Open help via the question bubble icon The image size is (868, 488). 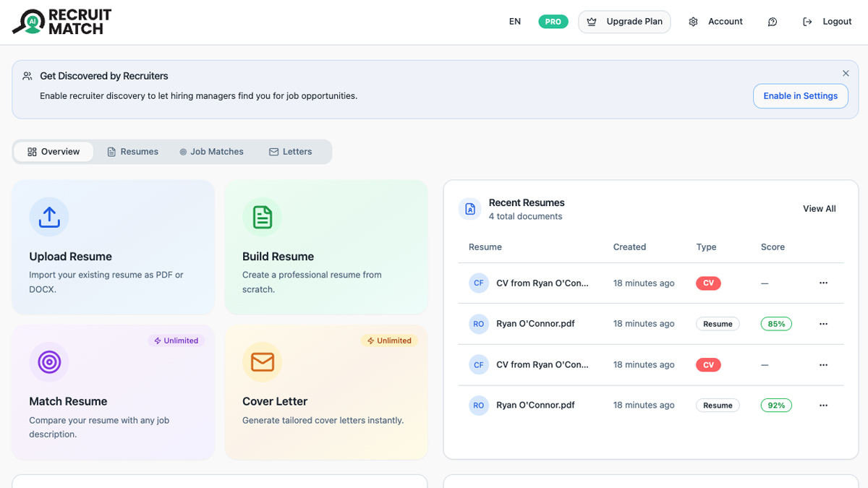click(772, 22)
